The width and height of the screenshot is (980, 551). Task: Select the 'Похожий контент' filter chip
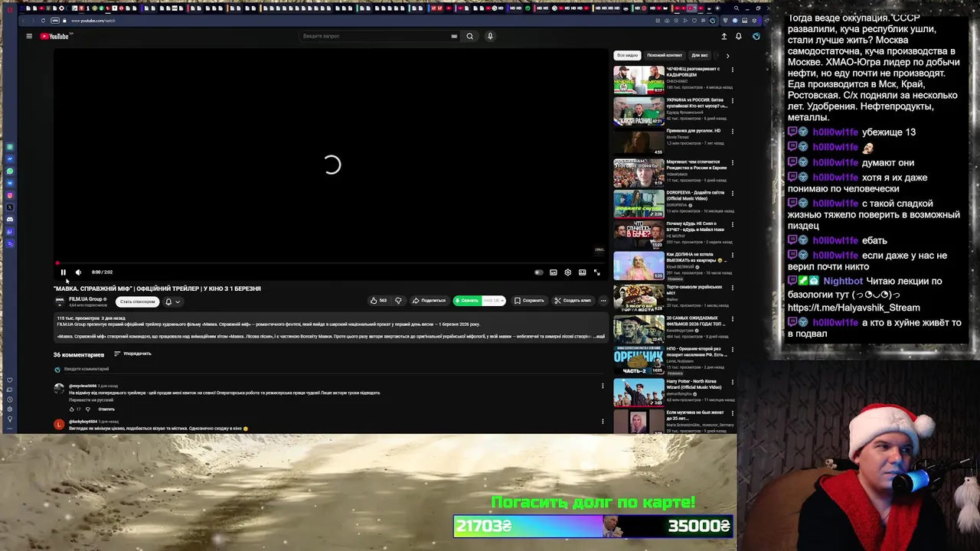(665, 55)
